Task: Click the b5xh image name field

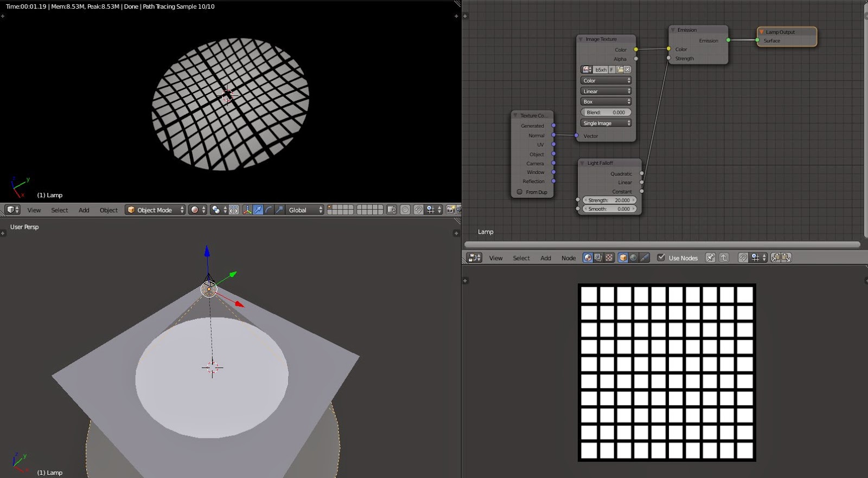Action: point(601,69)
